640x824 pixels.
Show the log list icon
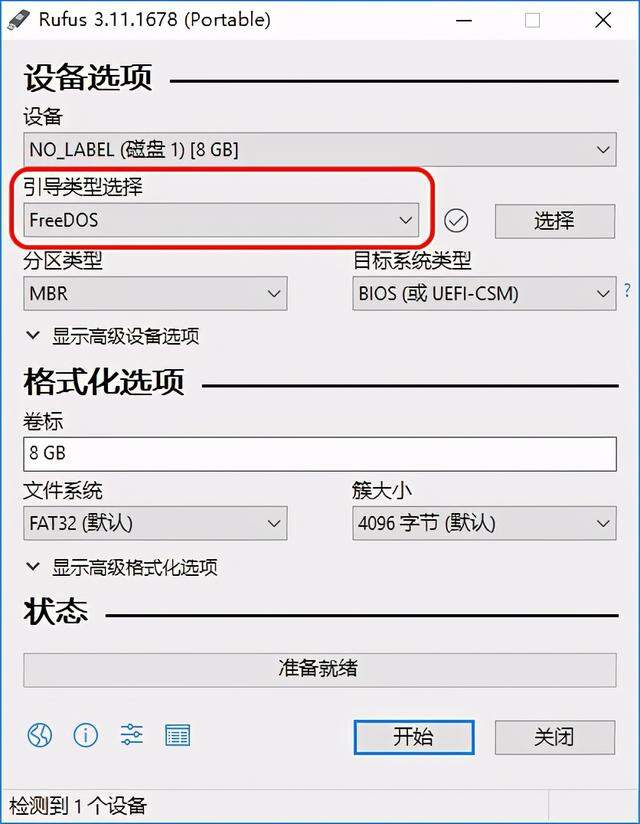(178, 735)
